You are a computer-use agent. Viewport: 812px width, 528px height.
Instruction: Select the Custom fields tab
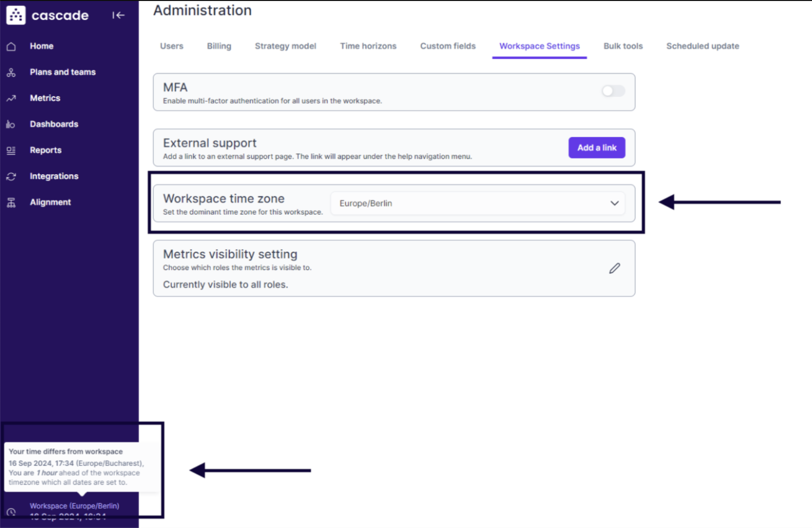coord(447,46)
